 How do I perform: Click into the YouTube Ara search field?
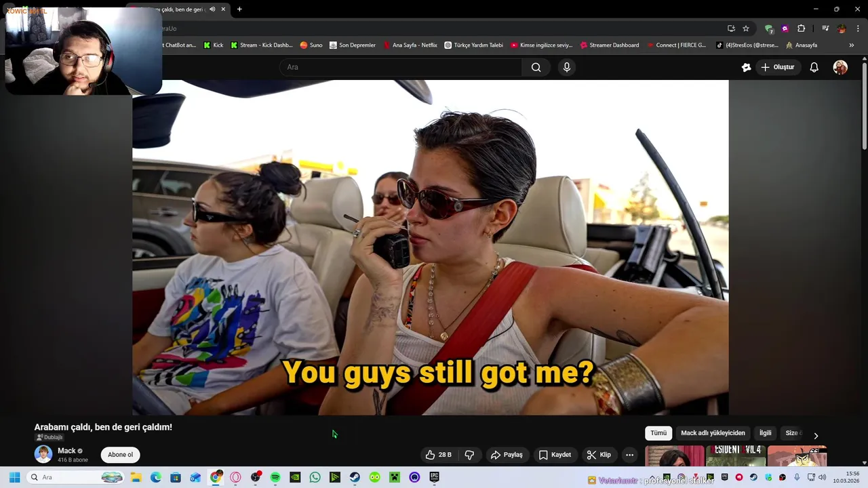(x=400, y=67)
